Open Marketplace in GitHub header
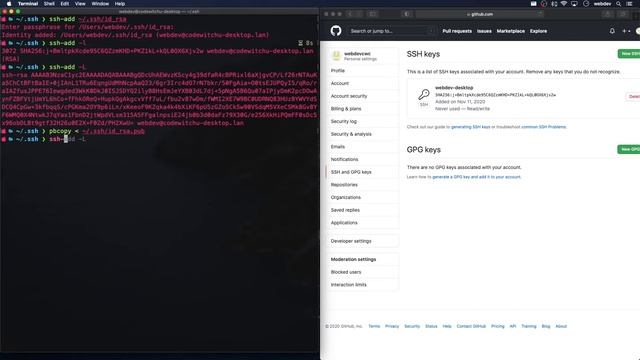Image resolution: width=640 pixels, height=360 pixels. point(511,31)
